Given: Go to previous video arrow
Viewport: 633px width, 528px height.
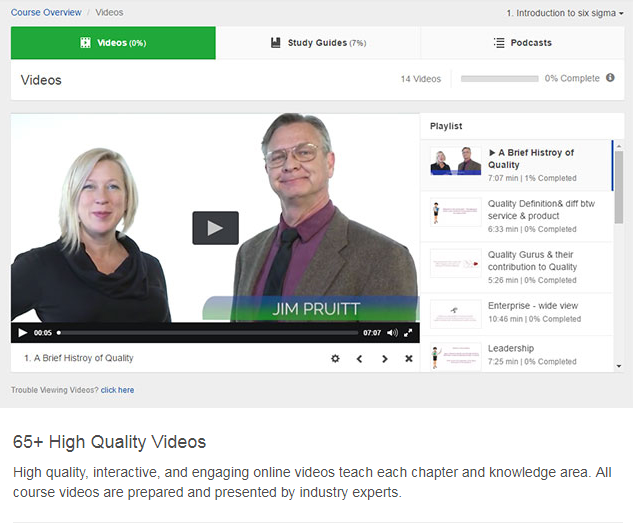Looking at the screenshot, I should coord(360,358).
